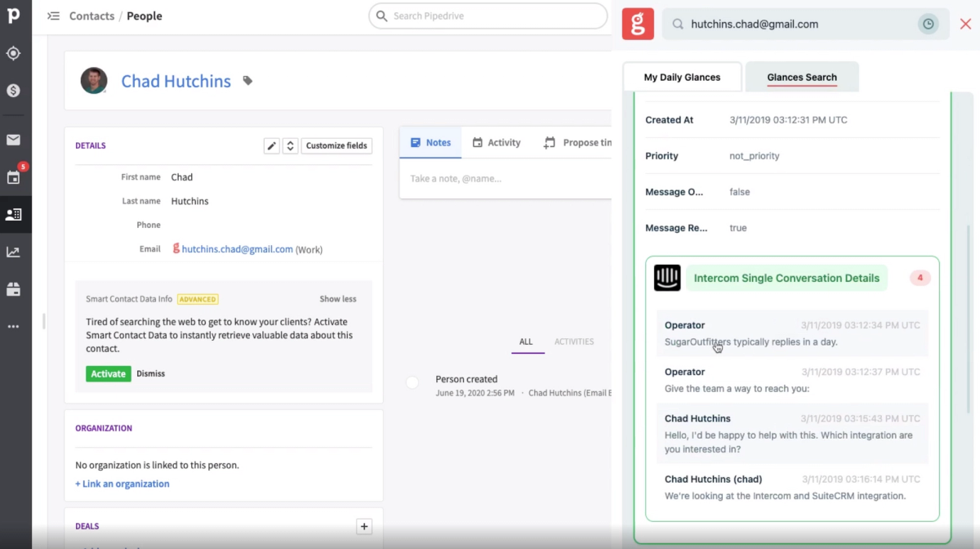Collapse Smart Contact Data with Show less
This screenshot has height=549, width=980.
coord(338,299)
